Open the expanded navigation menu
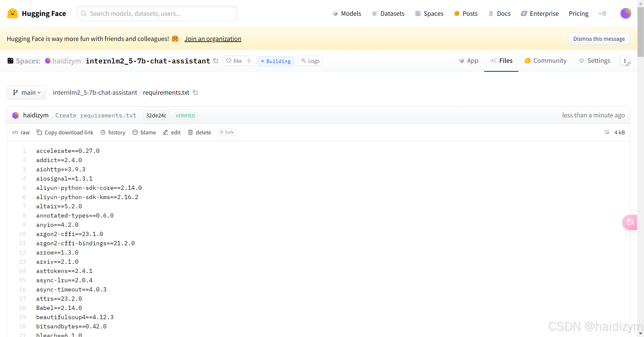644x337 pixels. click(602, 13)
